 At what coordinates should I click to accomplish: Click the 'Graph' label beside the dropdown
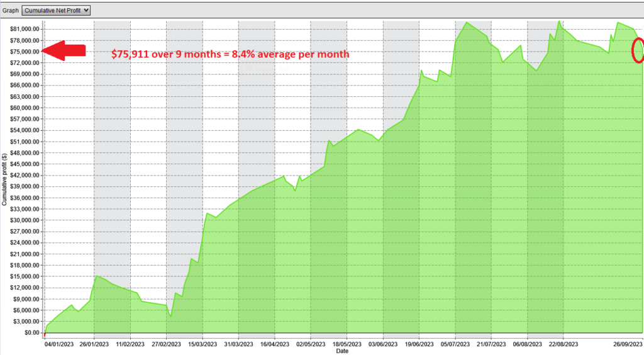click(10, 10)
